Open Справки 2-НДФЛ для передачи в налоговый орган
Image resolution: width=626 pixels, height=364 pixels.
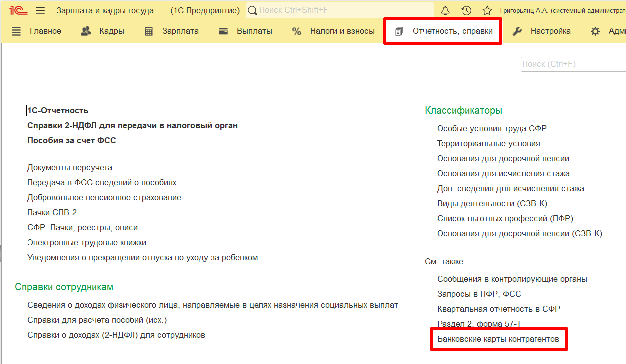click(x=132, y=126)
